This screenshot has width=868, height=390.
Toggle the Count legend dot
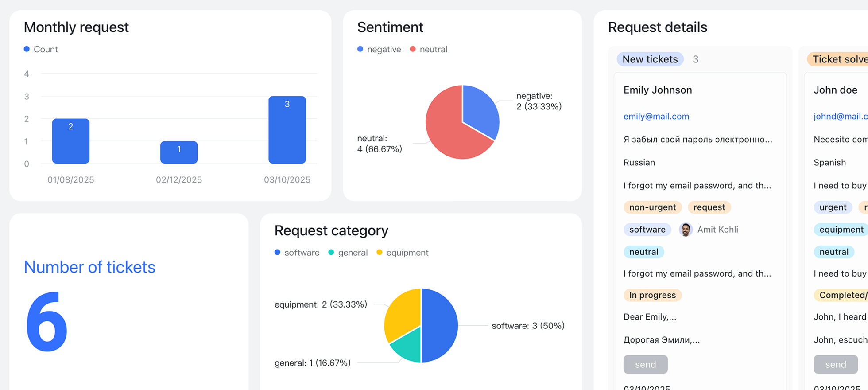pos(27,49)
